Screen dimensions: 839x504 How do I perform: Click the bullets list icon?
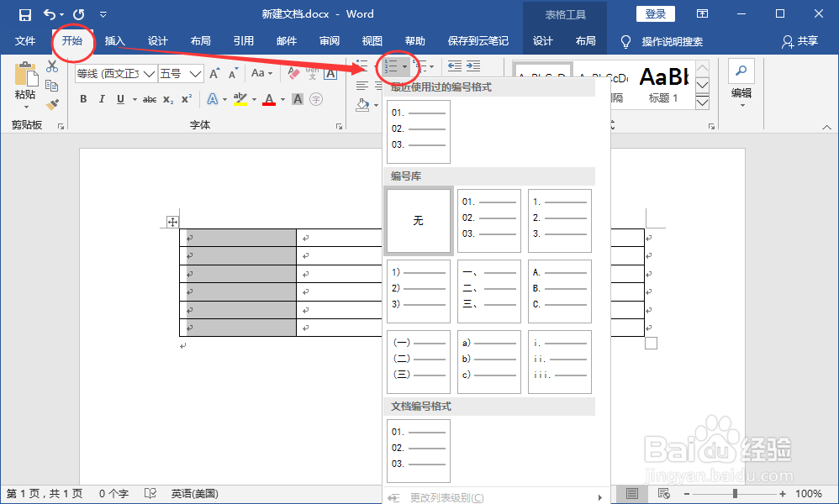pos(361,66)
